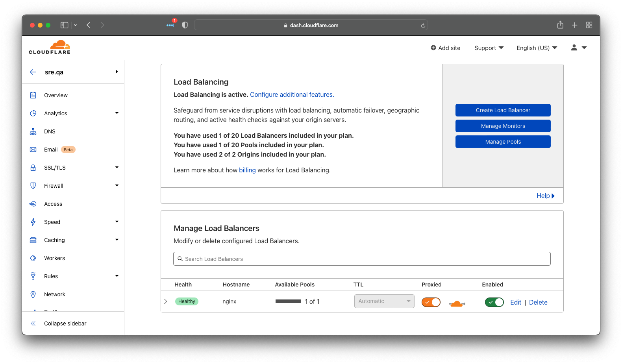Open the Safari sidebar options chevron
Screen dimensions: 622x364
[x=75, y=25]
